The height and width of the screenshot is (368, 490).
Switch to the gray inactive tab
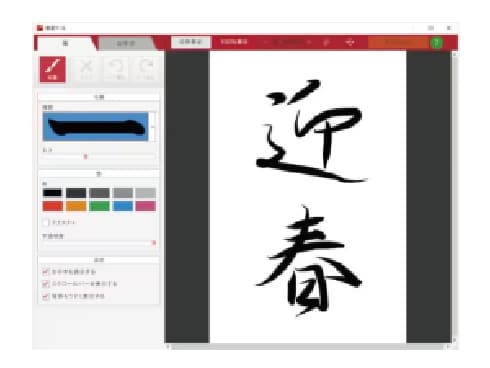tap(126, 44)
